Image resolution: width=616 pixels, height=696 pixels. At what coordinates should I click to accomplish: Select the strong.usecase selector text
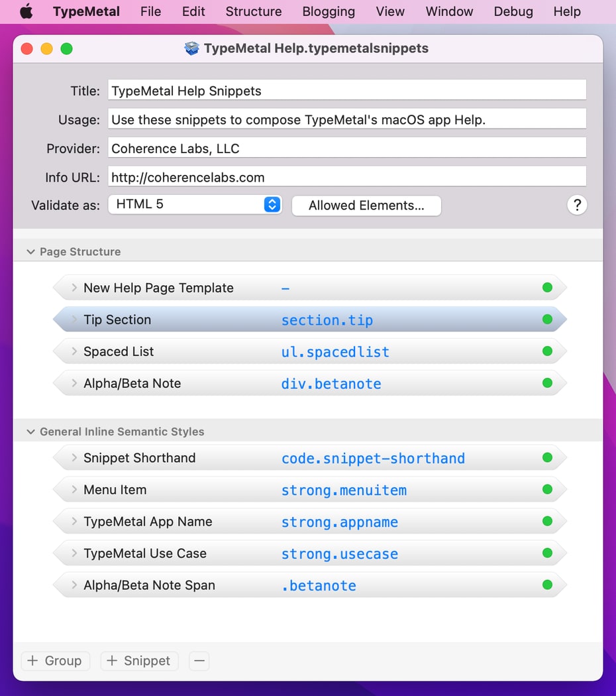pos(340,554)
